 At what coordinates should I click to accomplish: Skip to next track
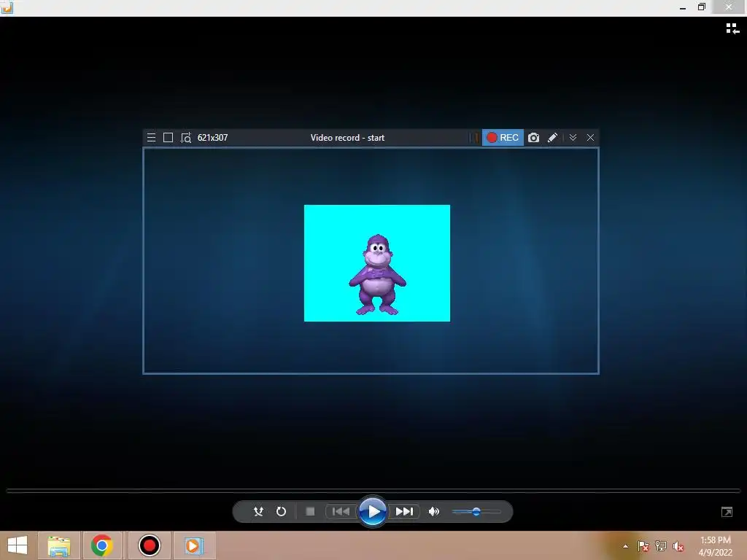coord(404,511)
